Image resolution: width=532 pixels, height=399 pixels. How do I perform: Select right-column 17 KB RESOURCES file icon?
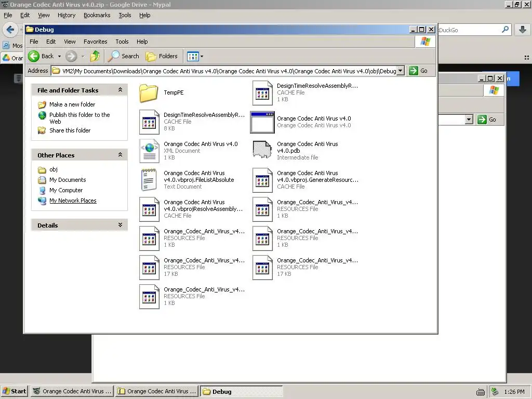click(x=262, y=268)
